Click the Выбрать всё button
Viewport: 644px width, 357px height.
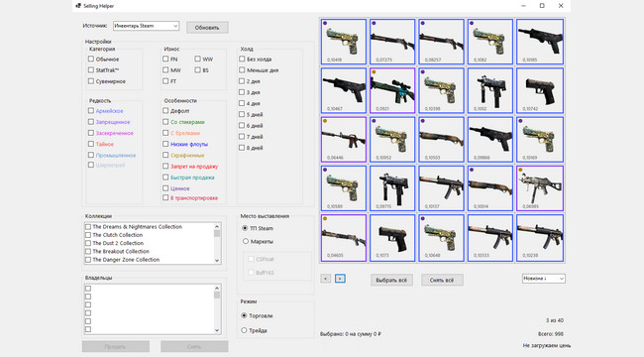pyautogui.click(x=391, y=280)
